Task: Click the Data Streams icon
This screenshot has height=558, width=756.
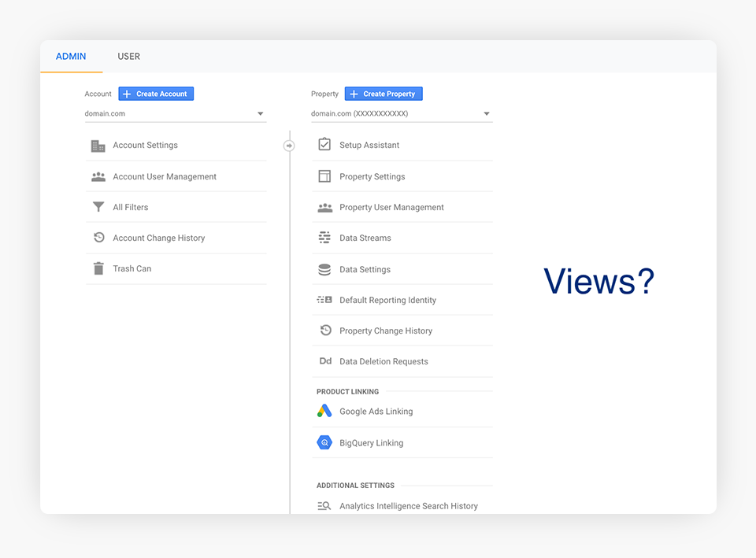Action: (324, 238)
